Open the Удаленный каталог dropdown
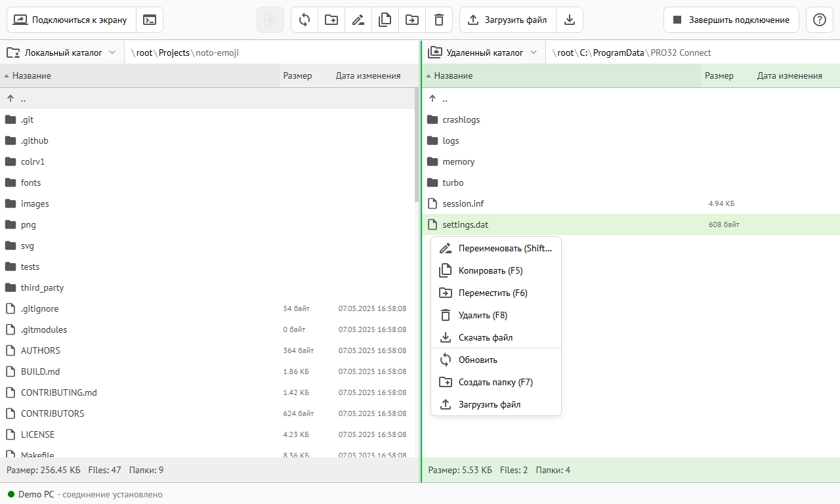Screen dimensions: 840x504 click(x=484, y=52)
